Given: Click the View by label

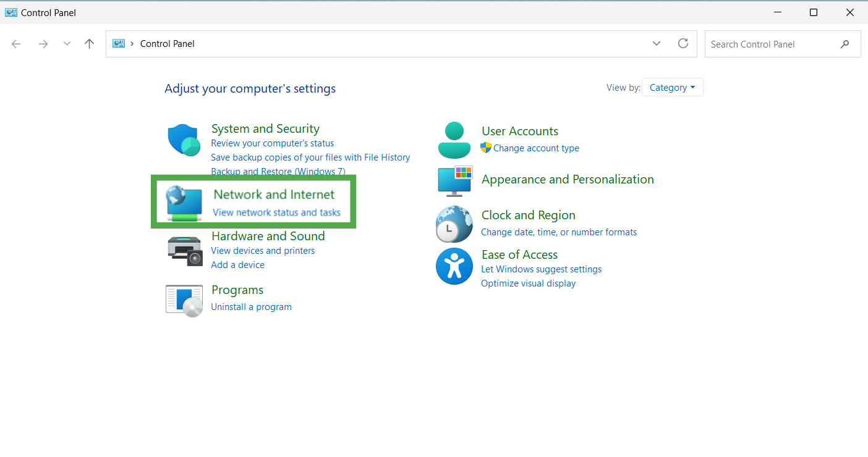Looking at the screenshot, I should [624, 88].
